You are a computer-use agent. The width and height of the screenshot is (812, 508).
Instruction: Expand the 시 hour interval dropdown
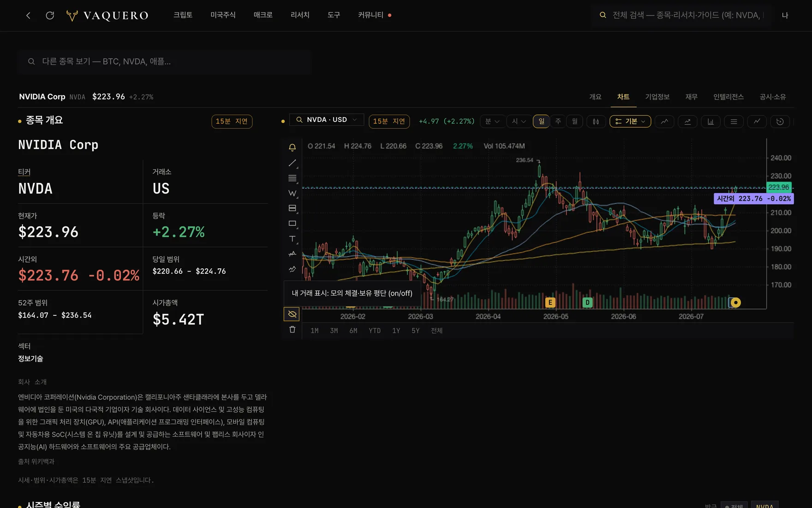519,121
